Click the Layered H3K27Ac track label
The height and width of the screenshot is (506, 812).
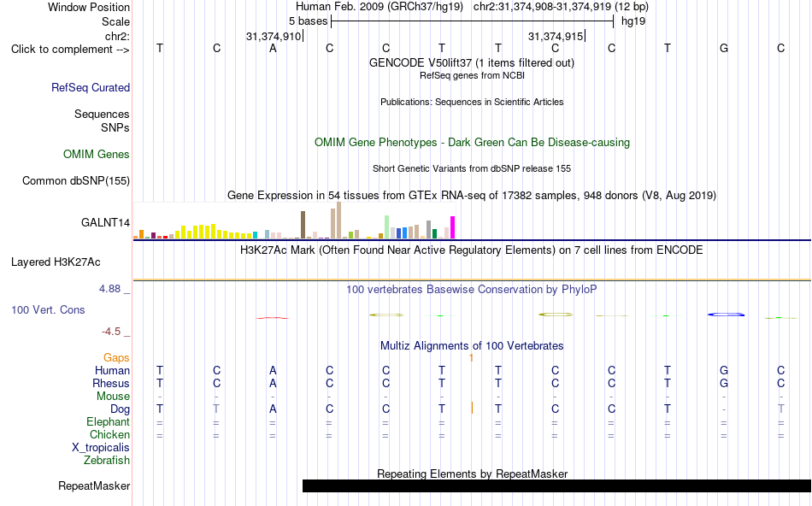[x=56, y=262]
